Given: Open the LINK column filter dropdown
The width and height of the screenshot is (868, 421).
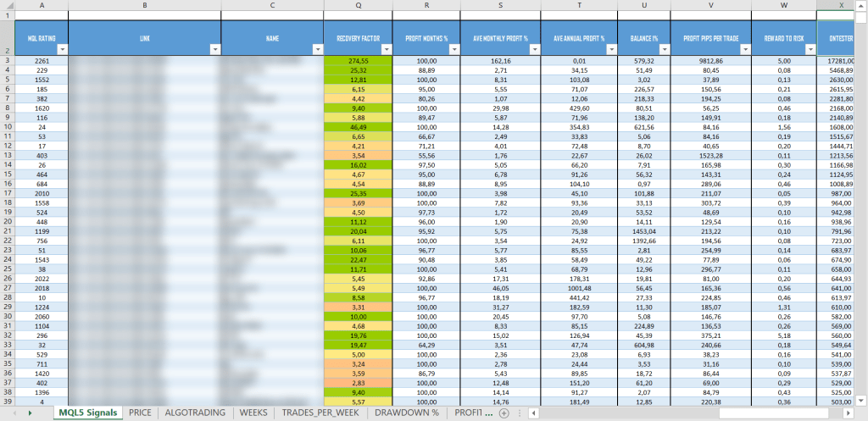Looking at the screenshot, I should point(214,50).
